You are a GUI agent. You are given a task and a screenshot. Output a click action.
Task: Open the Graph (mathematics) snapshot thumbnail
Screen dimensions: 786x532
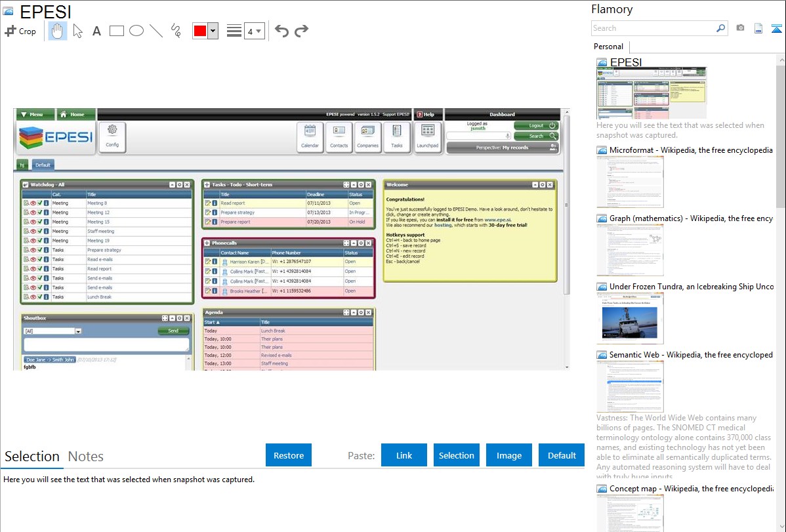pyautogui.click(x=630, y=250)
